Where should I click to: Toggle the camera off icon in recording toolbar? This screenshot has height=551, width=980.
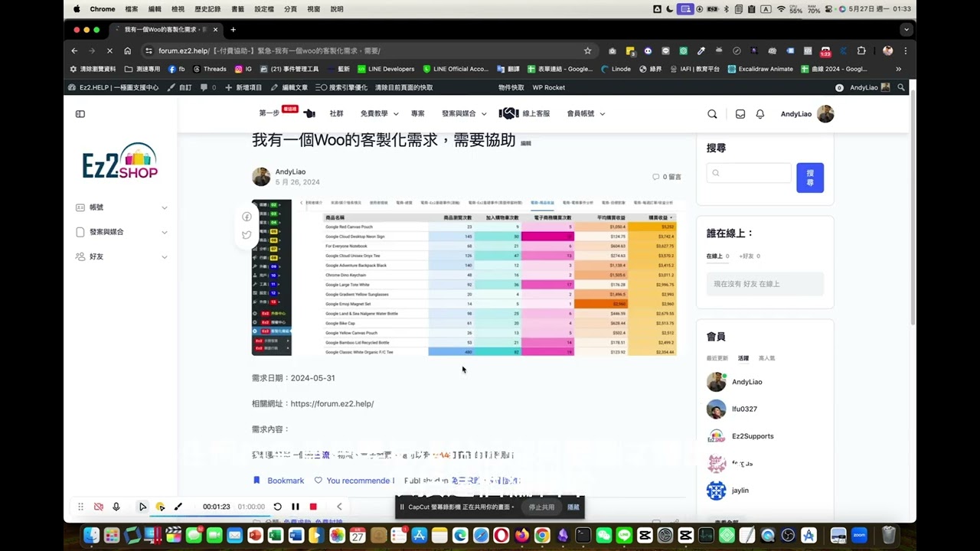pos(99,506)
